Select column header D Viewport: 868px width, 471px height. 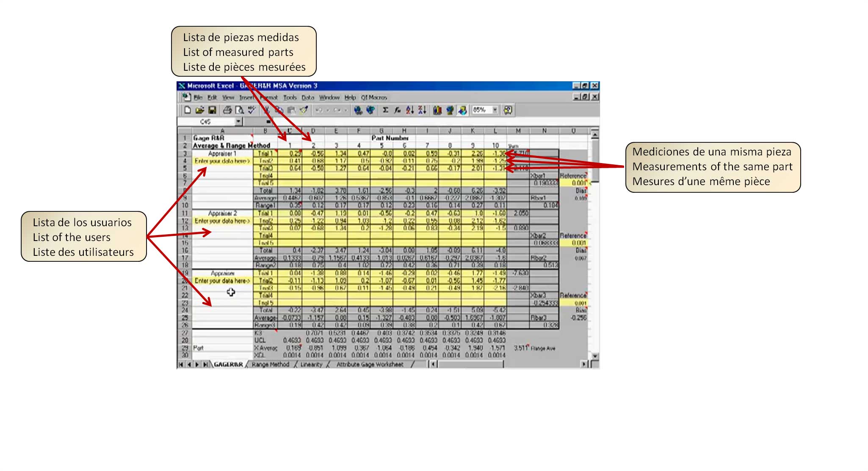tap(313, 131)
